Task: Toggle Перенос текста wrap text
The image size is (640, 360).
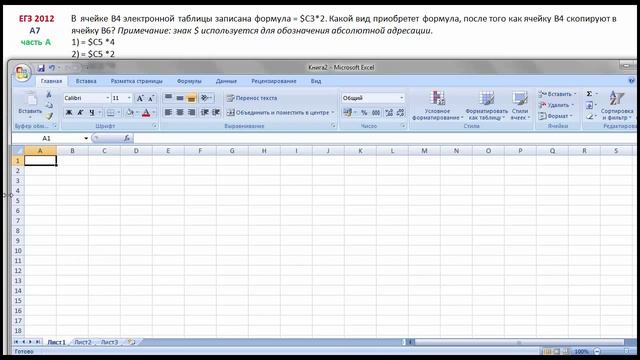Action: [252, 98]
